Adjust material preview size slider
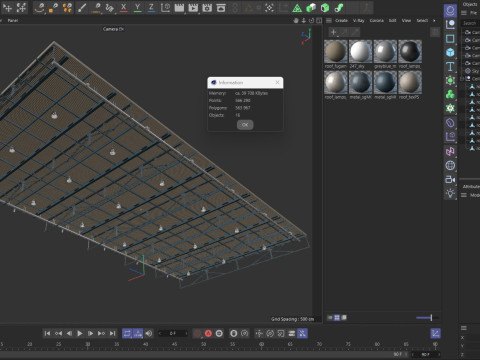 click(427, 318)
